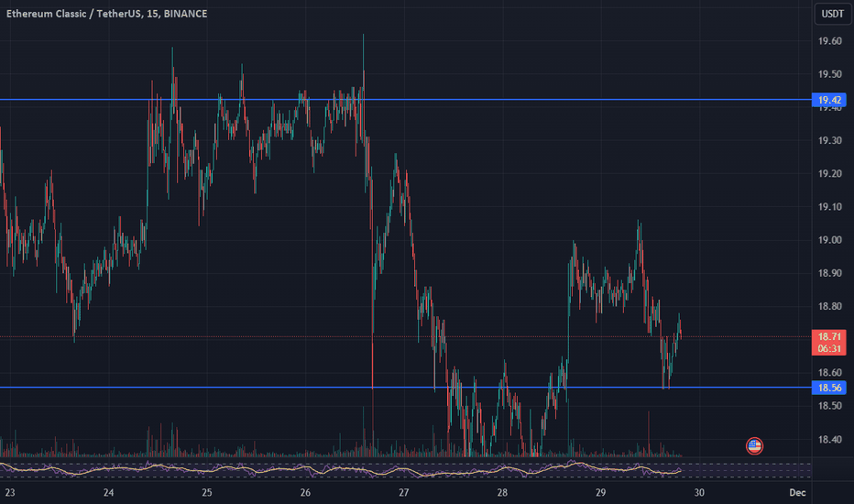Viewport: 854px width, 504px height.
Task: Click the 19.60 price axis label
Action: tap(829, 41)
